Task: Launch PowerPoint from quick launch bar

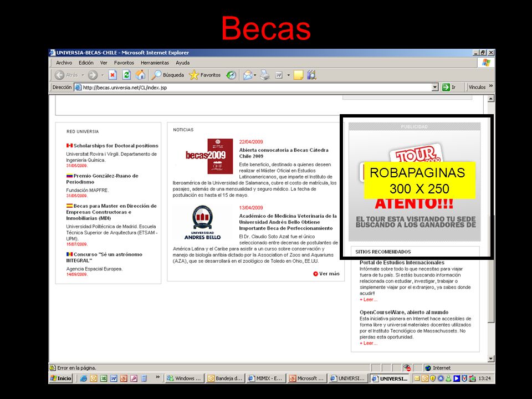Action: click(x=124, y=378)
